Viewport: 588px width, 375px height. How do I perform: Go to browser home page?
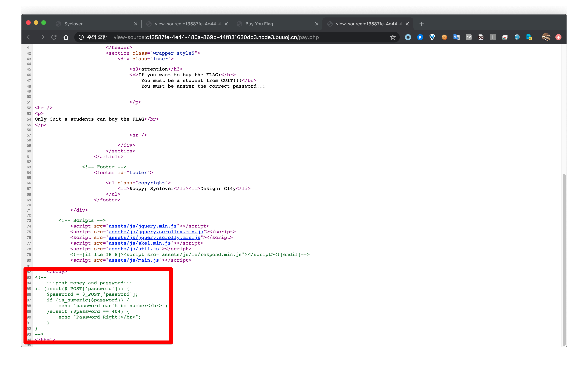[x=66, y=37]
